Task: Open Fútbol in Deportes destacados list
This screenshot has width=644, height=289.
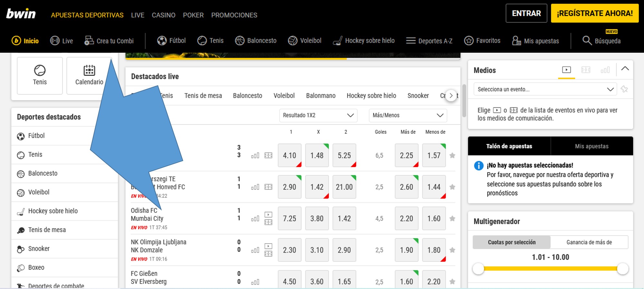Action: coord(64,136)
